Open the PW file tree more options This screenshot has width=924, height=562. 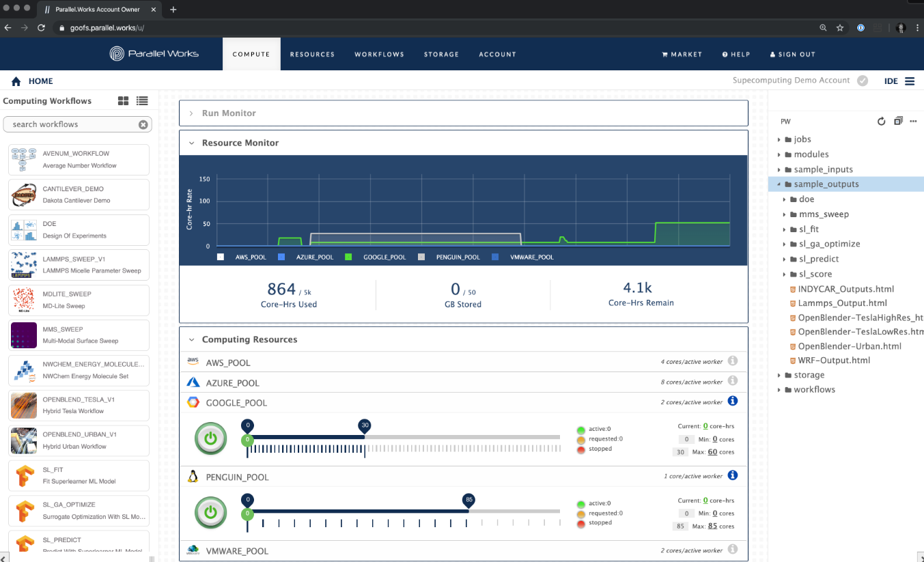913,122
